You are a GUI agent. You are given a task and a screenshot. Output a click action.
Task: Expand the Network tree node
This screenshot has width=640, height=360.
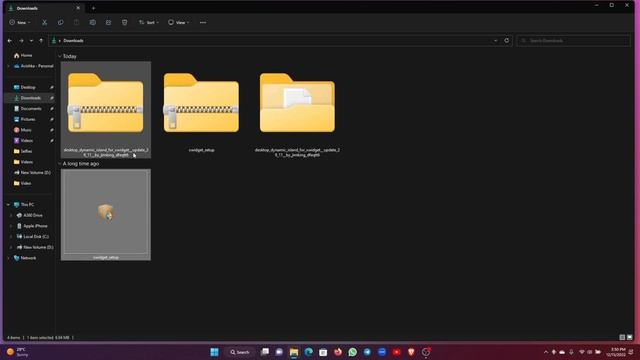9,258
